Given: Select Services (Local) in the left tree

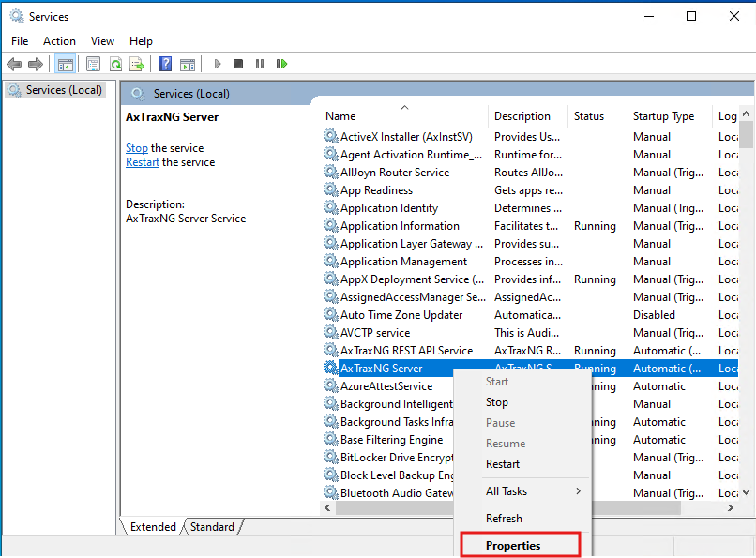Looking at the screenshot, I should tap(64, 90).
